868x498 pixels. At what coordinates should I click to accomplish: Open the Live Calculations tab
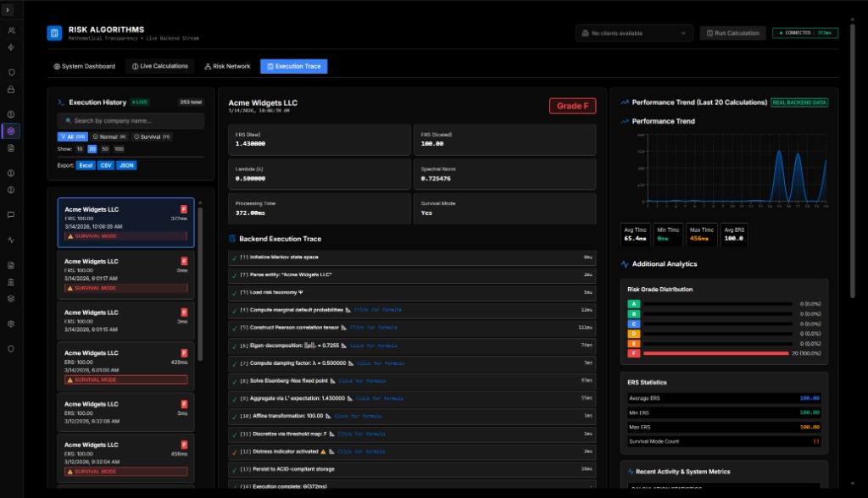coord(160,66)
